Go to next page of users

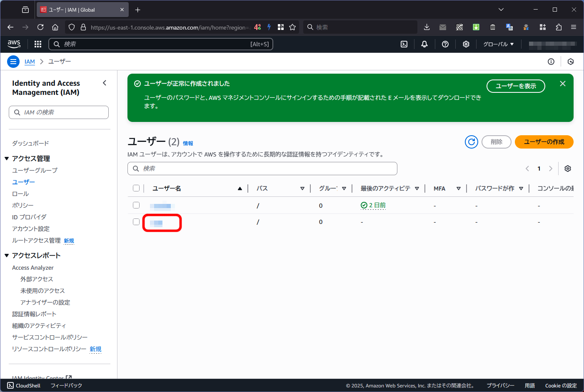[551, 169]
